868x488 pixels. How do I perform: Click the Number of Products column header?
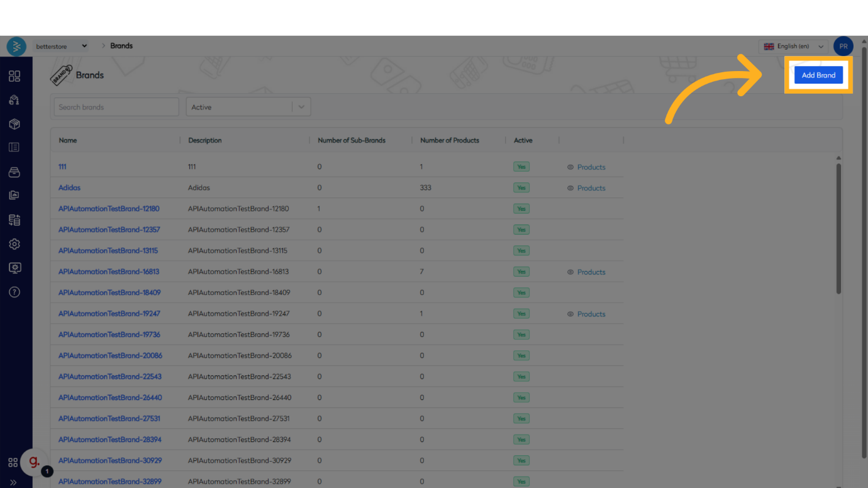(x=449, y=140)
